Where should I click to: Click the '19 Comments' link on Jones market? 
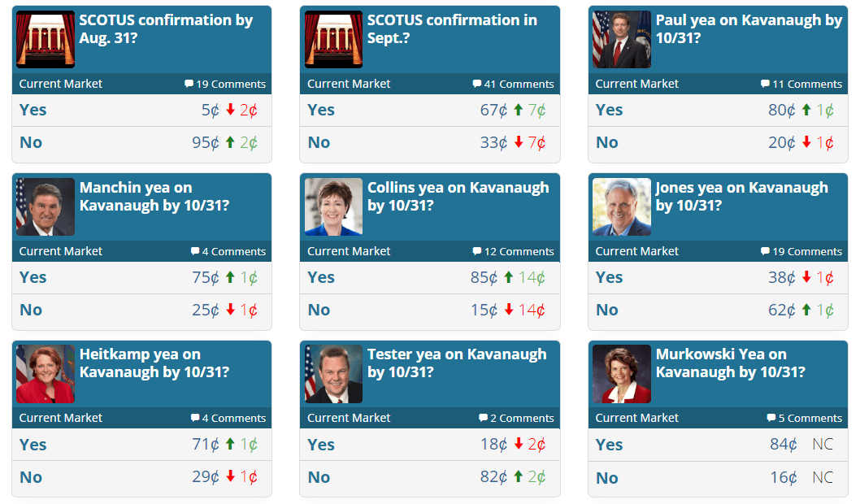(x=803, y=251)
